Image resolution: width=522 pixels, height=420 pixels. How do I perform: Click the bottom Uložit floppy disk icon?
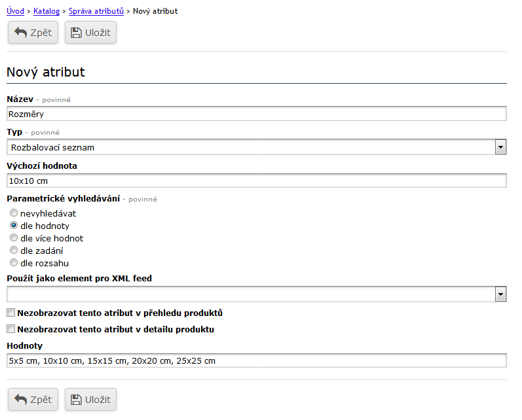click(x=76, y=399)
